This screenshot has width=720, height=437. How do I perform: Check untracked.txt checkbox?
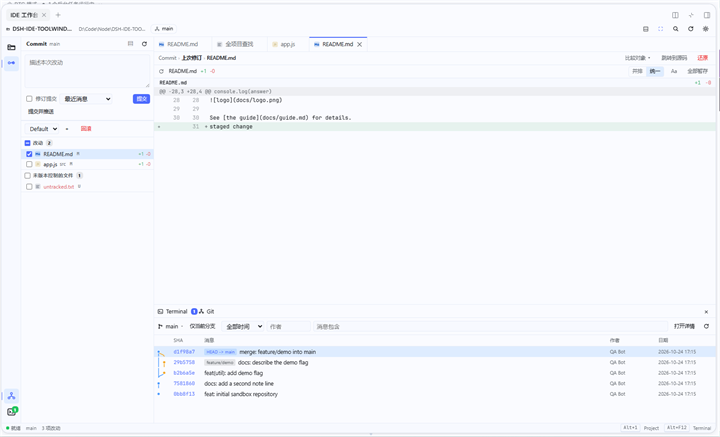[x=29, y=187]
